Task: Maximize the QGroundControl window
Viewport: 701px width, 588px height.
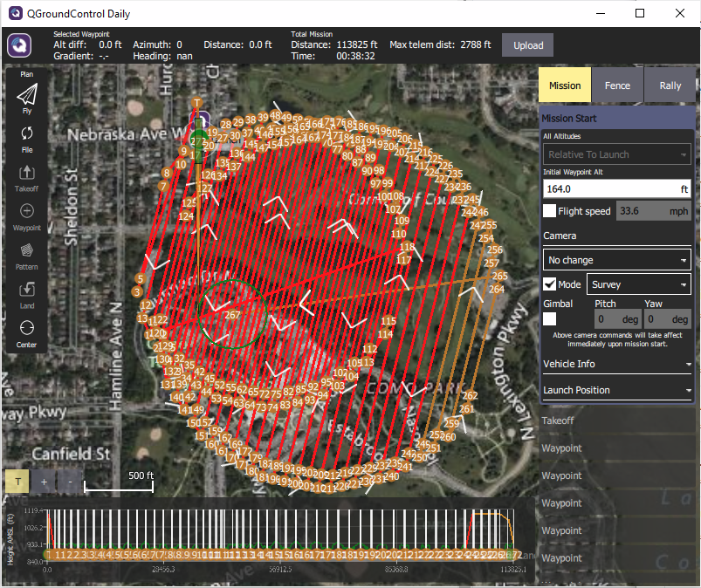Action: pos(640,13)
